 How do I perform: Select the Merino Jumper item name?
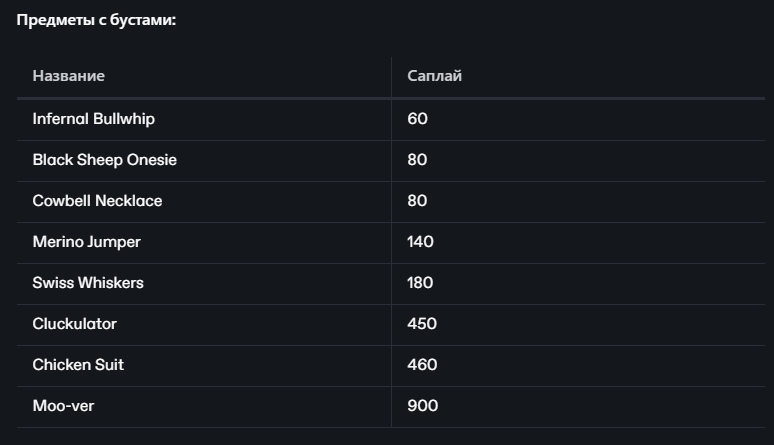click(x=87, y=242)
